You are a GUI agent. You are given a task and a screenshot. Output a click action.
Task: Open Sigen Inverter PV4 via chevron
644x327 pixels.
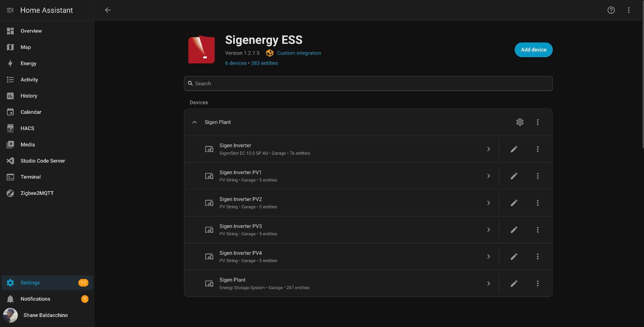point(488,257)
